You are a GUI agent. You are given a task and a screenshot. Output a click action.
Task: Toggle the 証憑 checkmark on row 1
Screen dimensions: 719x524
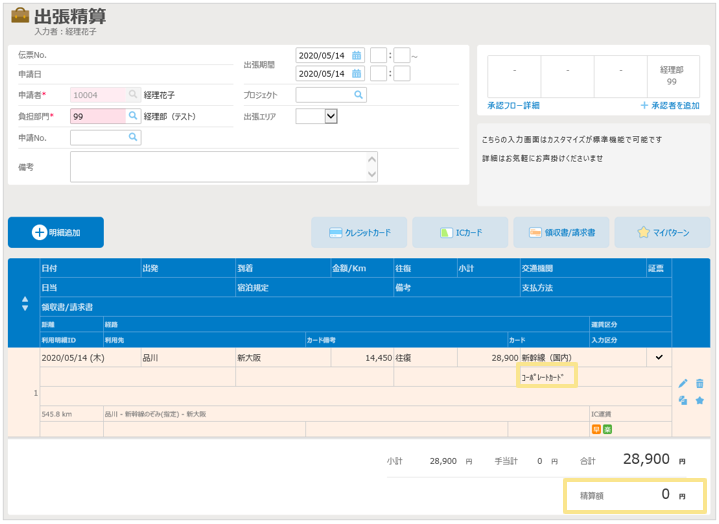(x=658, y=357)
